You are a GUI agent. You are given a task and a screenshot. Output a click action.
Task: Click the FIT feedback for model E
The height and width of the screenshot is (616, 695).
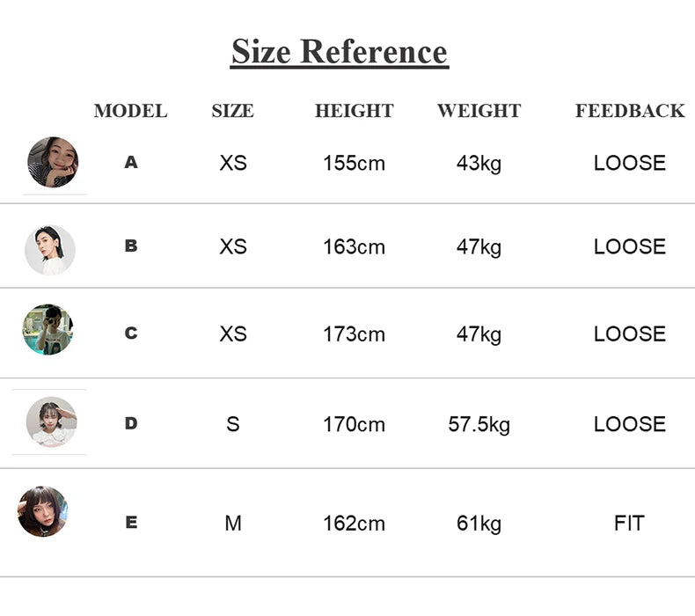(629, 524)
